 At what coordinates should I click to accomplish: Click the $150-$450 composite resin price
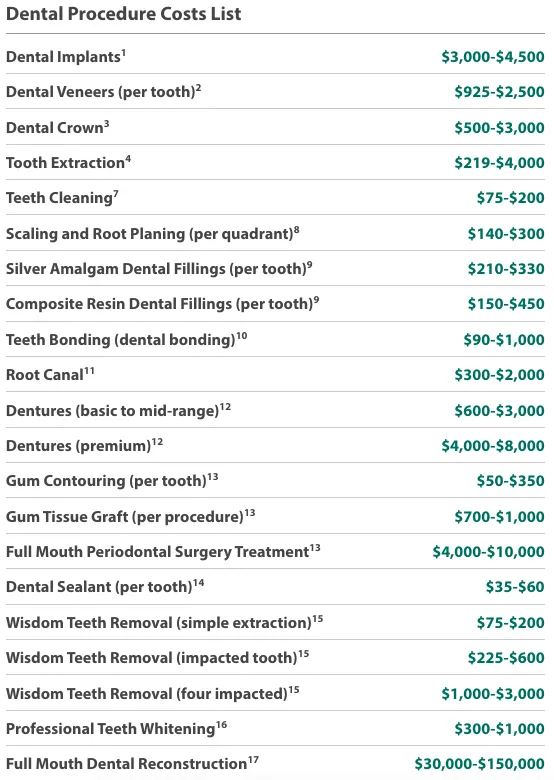point(506,304)
